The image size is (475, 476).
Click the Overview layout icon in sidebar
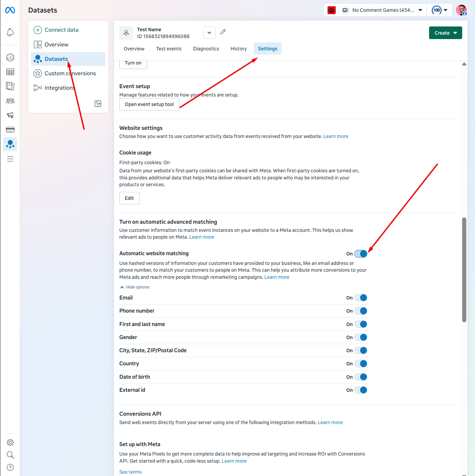pos(38,45)
